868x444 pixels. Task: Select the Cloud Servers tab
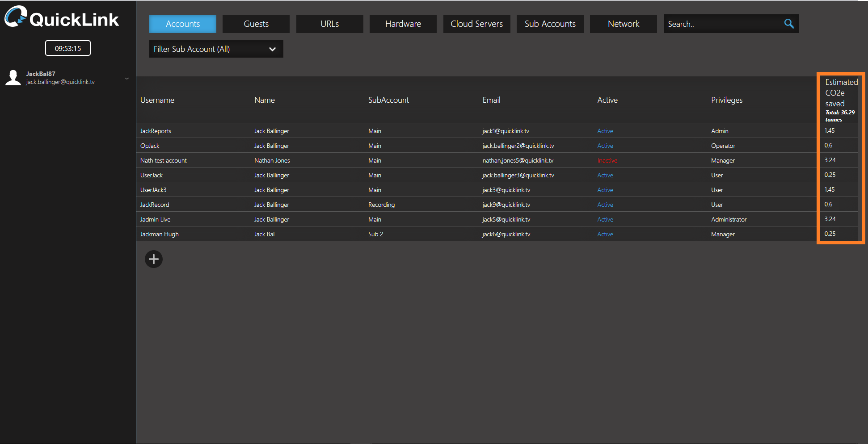point(476,24)
